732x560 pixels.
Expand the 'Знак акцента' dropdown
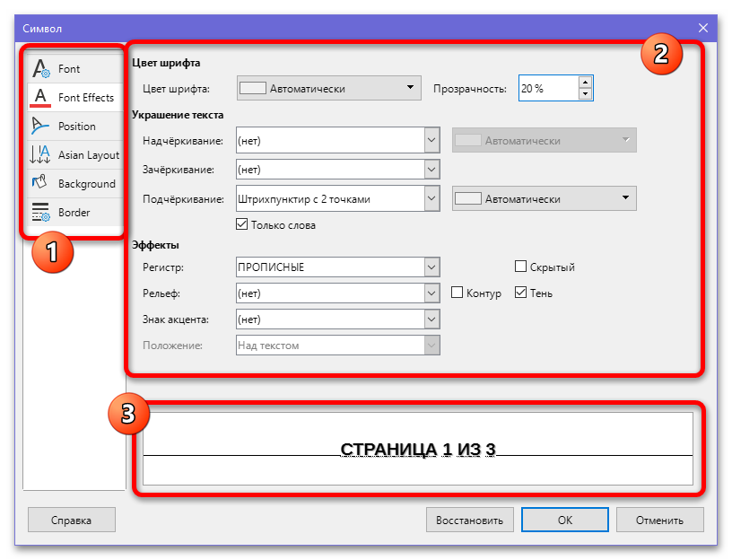click(x=431, y=319)
